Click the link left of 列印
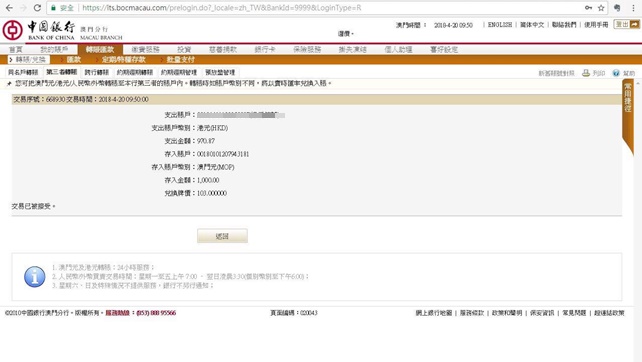This screenshot has width=642, height=362. pos(556,73)
